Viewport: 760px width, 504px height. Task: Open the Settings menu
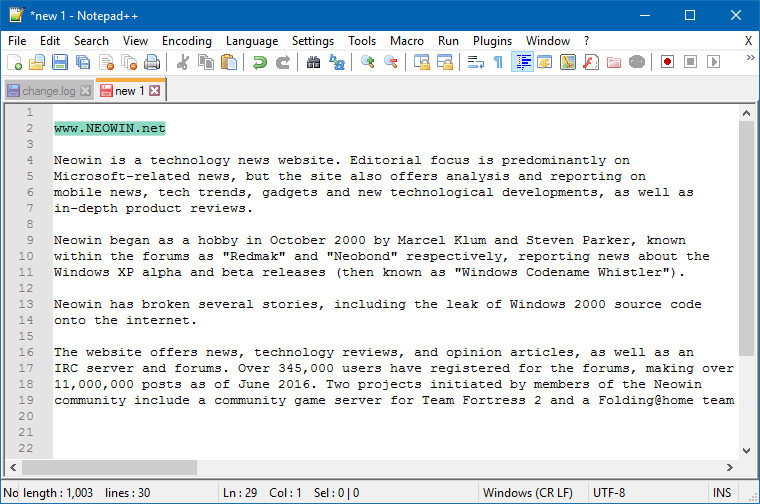(x=313, y=41)
